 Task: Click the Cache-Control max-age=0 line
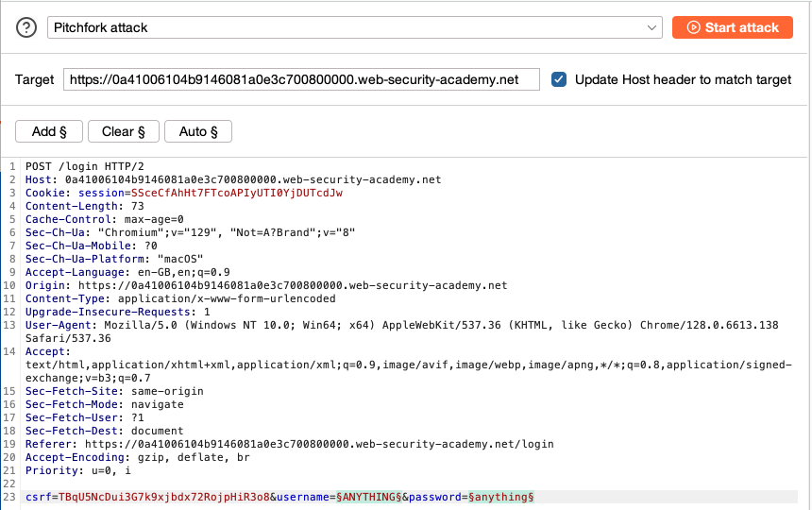pos(105,219)
